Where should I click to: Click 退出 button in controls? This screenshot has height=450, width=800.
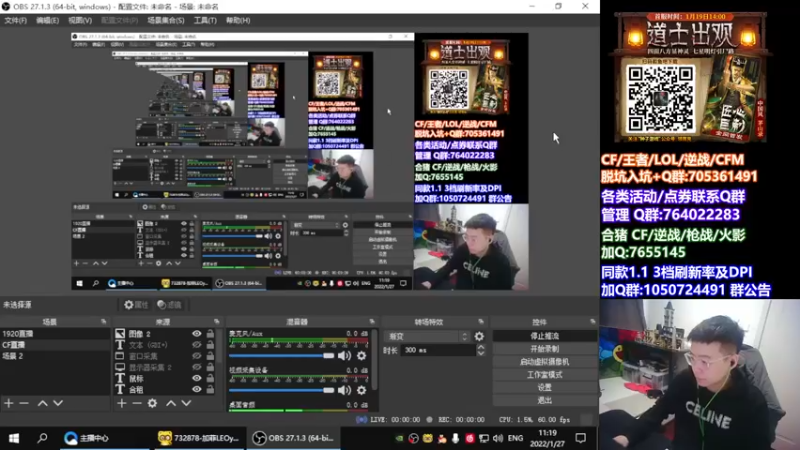tap(544, 400)
